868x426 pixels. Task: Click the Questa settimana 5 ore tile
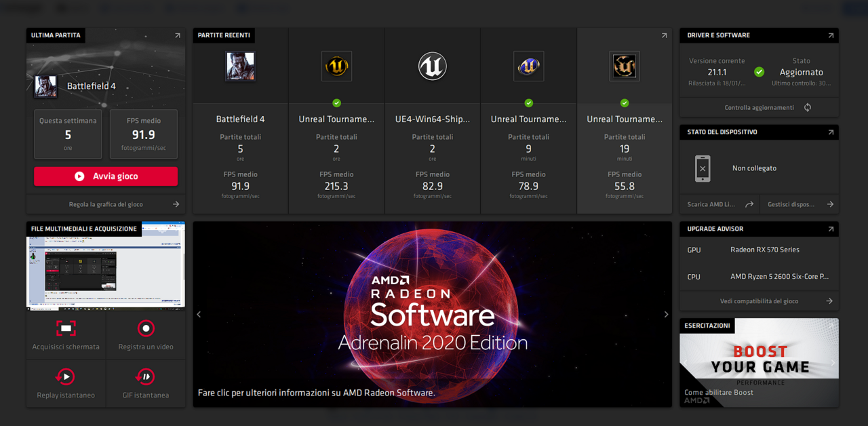[x=68, y=134]
